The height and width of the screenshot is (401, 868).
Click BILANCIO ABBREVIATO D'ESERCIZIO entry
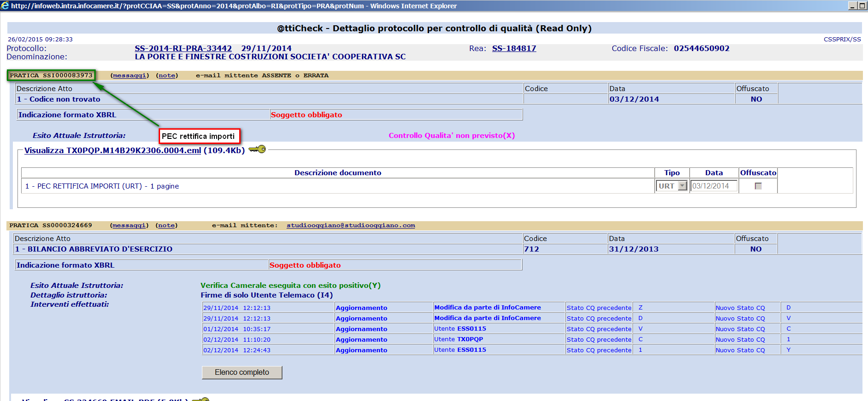pos(93,249)
